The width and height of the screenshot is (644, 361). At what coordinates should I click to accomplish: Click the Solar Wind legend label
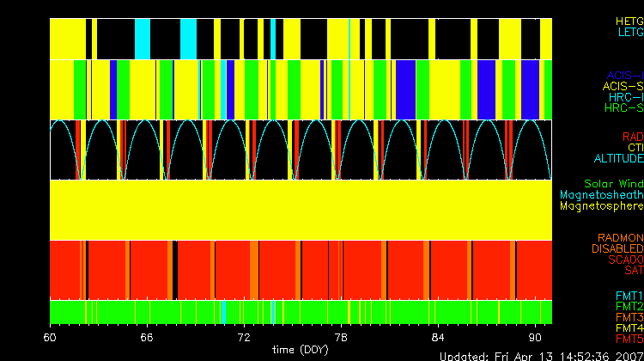pos(613,184)
